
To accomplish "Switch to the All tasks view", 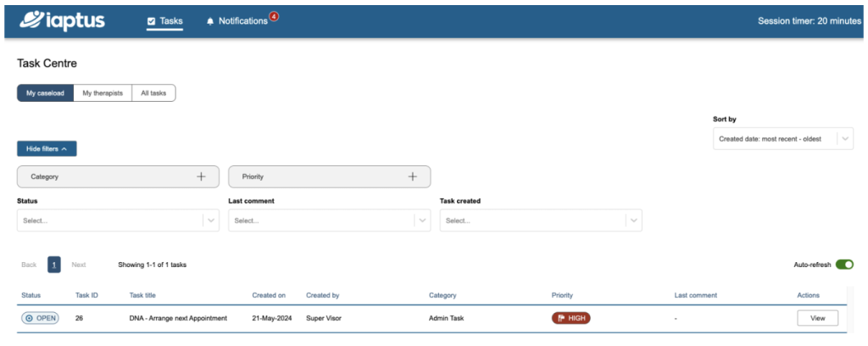I will (153, 93).
